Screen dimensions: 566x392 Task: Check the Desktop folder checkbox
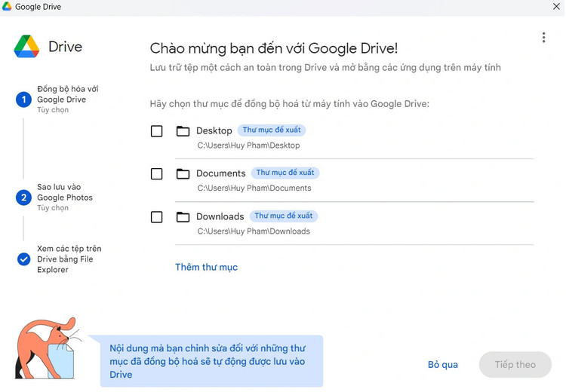156,131
